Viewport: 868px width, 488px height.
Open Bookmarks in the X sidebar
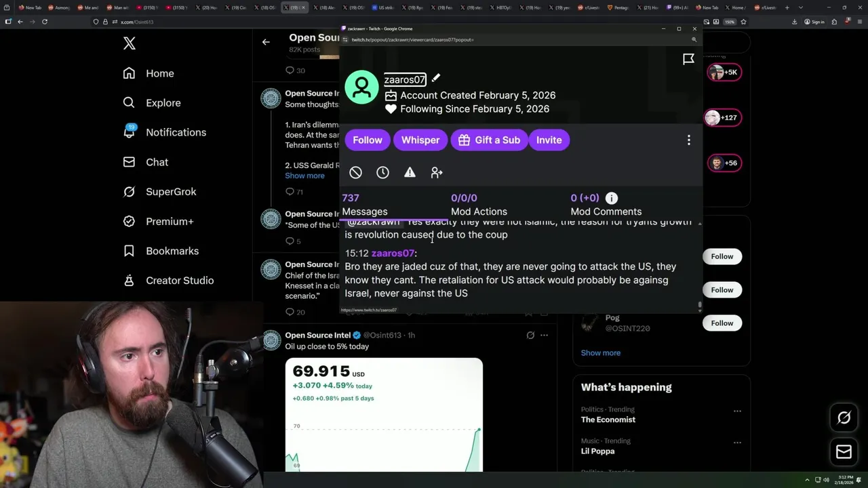161,251
